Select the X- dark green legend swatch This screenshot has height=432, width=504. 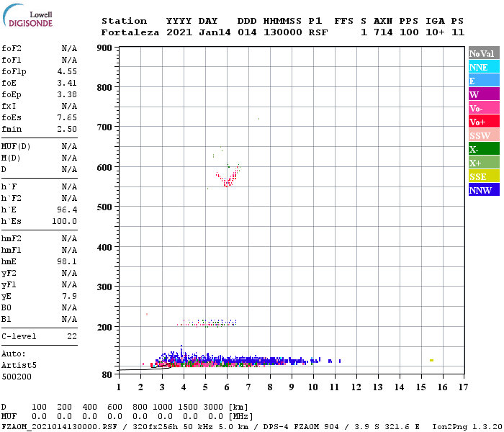[x=484, y=149]
